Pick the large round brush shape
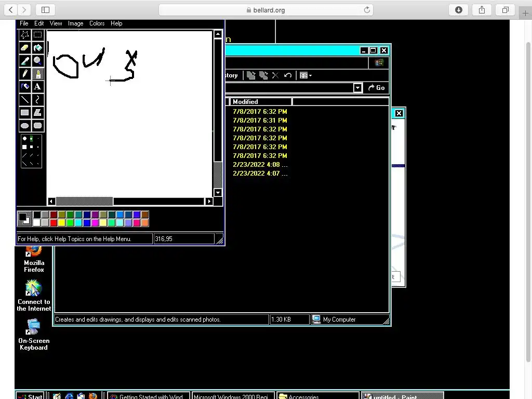532x399 pixels. pos(24,138)
